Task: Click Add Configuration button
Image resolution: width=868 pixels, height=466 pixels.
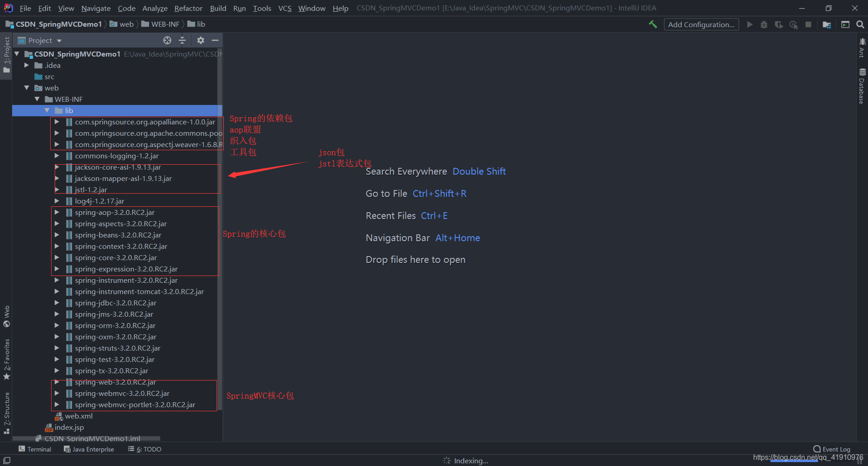Action: [x=701, y=24]
